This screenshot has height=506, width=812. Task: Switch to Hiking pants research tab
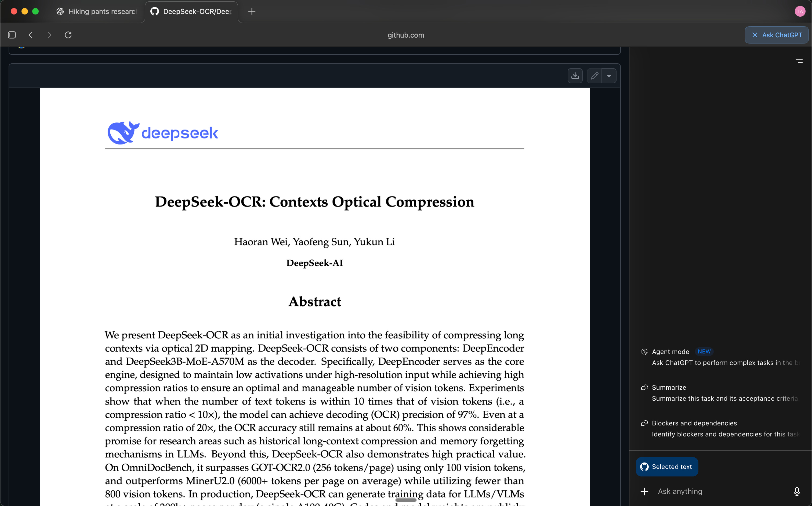click(x=97, y=11)
